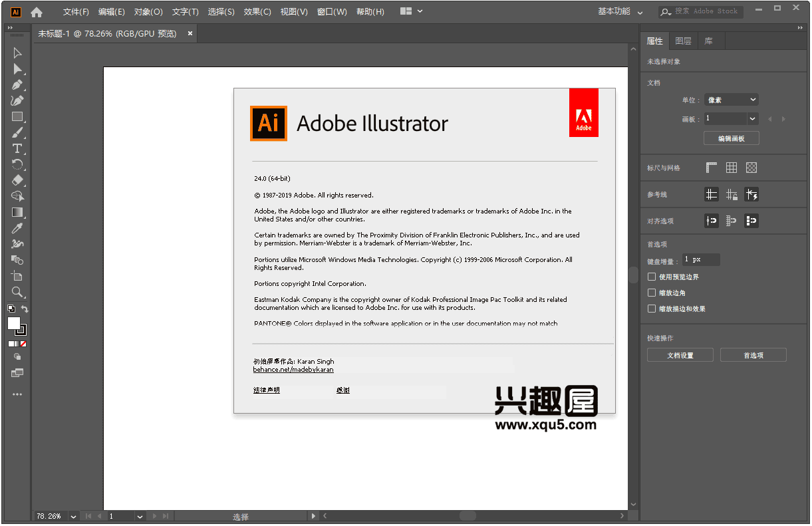Toggle show guides button
Viewport: 812px width, 526px height.
click(x=712, y=194)
